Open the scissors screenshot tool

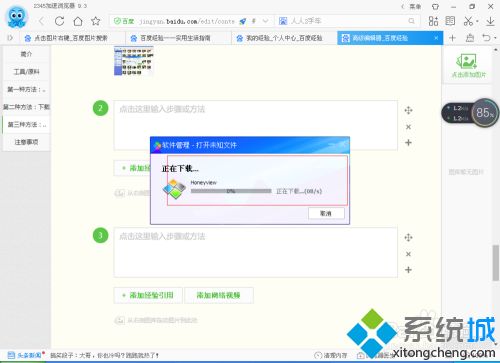click(468, 21)
